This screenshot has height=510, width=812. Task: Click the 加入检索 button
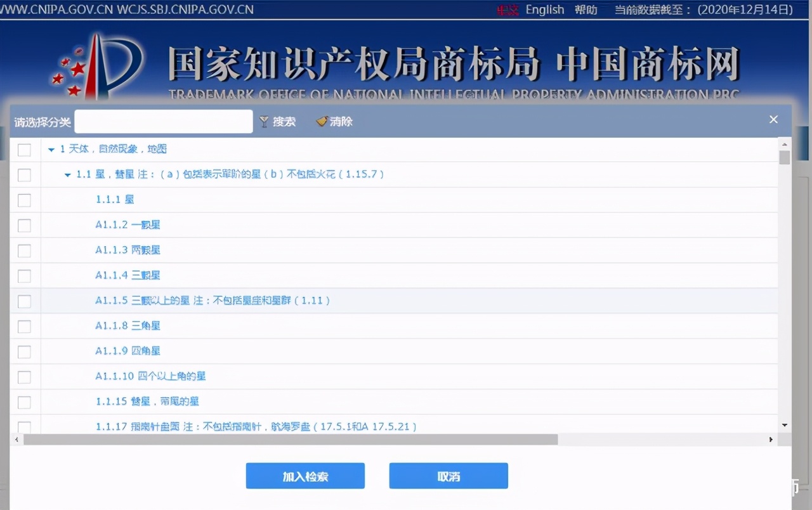[x=305, y=476]
